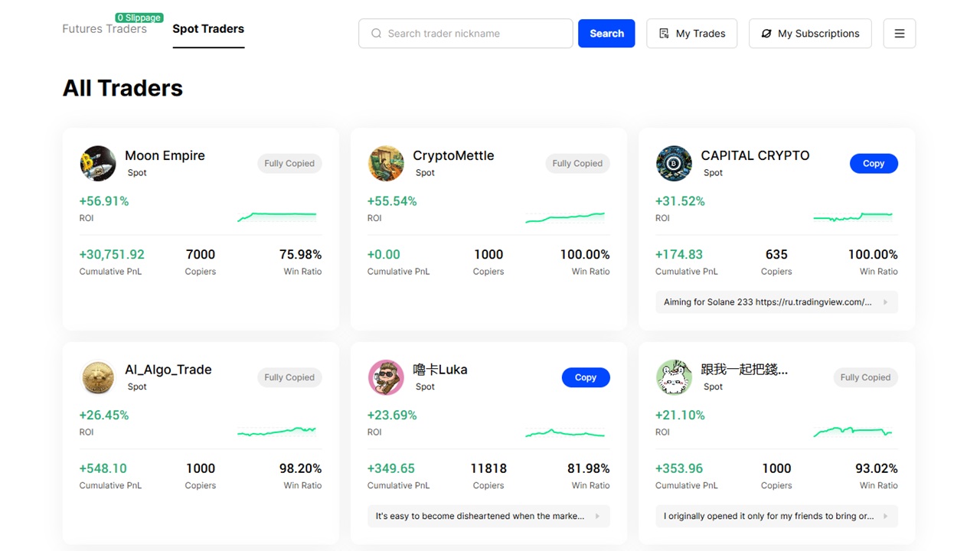Click CAPITAL CRYPTO ROI +31.52%
The width and height of the screenshot is (980, 551).
click(x=680, y=201)
